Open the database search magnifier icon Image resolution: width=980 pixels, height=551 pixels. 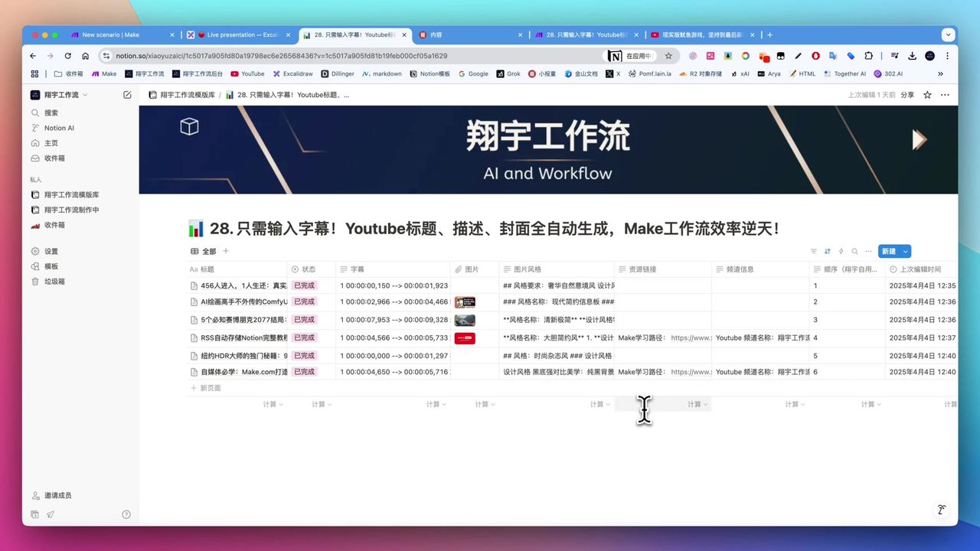pyautogui.click(x=854, y=251)
